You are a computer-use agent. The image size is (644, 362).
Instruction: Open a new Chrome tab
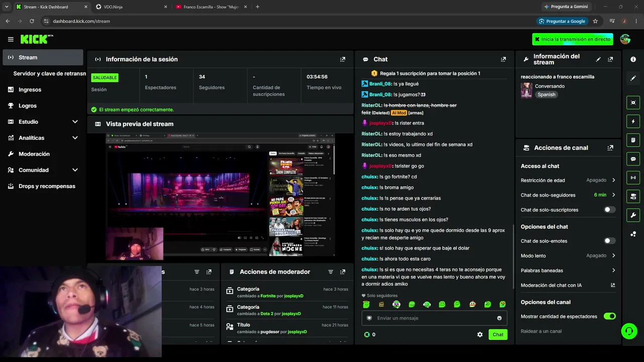pyautogui.click(x=258, y=7)
